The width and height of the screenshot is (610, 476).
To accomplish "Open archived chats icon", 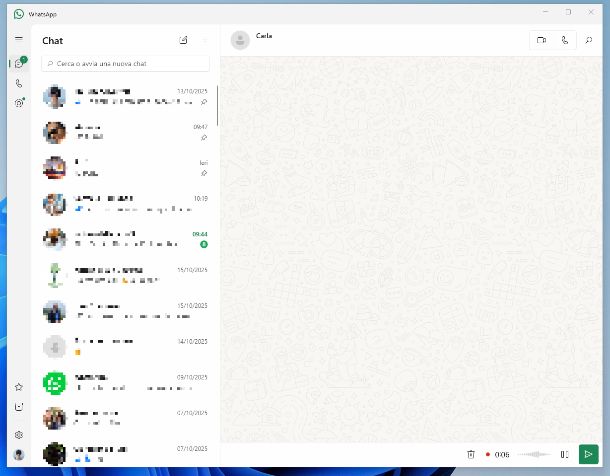I will (x=19, y=407).
